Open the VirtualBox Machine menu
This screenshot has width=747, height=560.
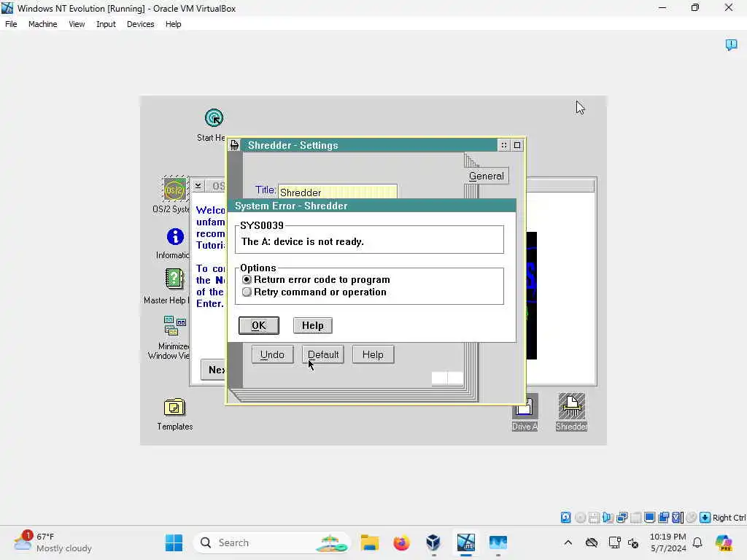43,24
